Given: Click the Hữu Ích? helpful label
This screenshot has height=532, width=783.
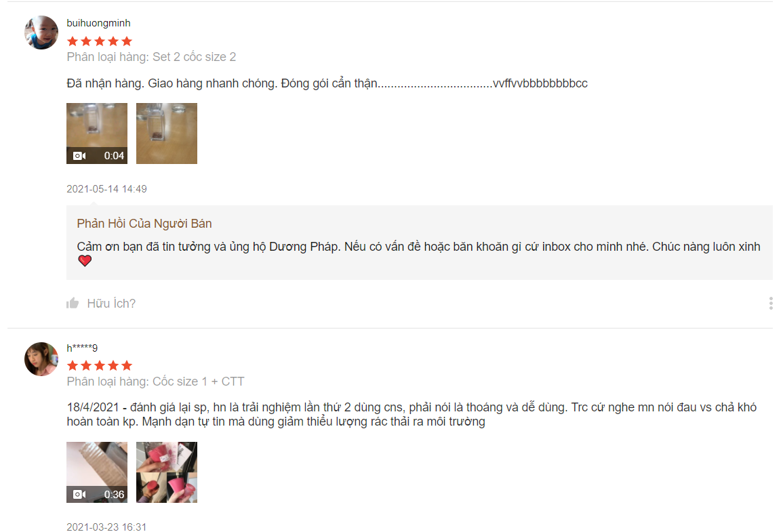Looking at the screenshot, I should [x=111, y=304].
